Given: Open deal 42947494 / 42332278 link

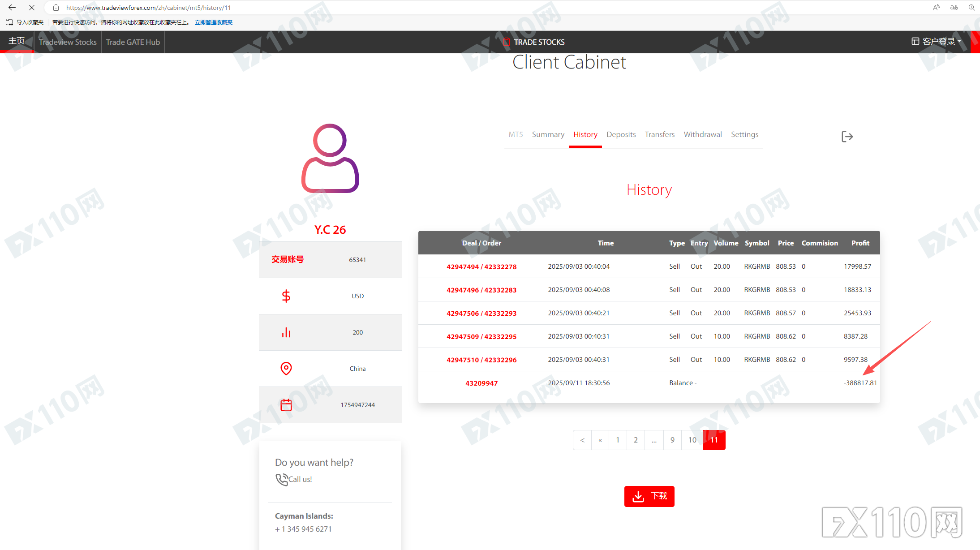Looking at the screenshot, I should (x=481, y=267).
